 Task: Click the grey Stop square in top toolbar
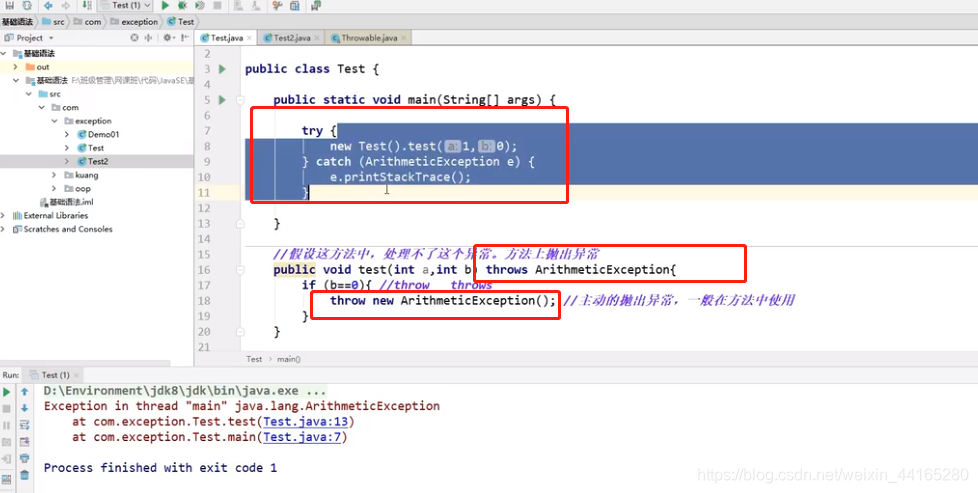(217, 5)
